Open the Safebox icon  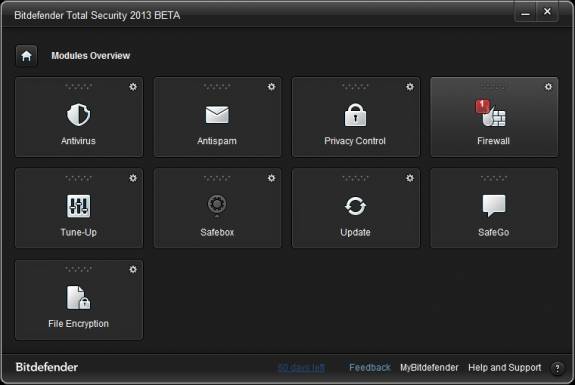(217, 205)
